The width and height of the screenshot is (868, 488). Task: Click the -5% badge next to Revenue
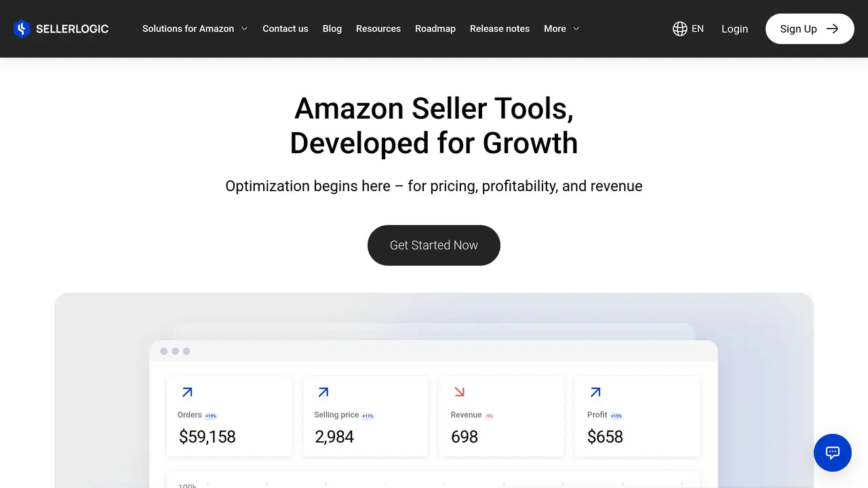pos(489,416)
